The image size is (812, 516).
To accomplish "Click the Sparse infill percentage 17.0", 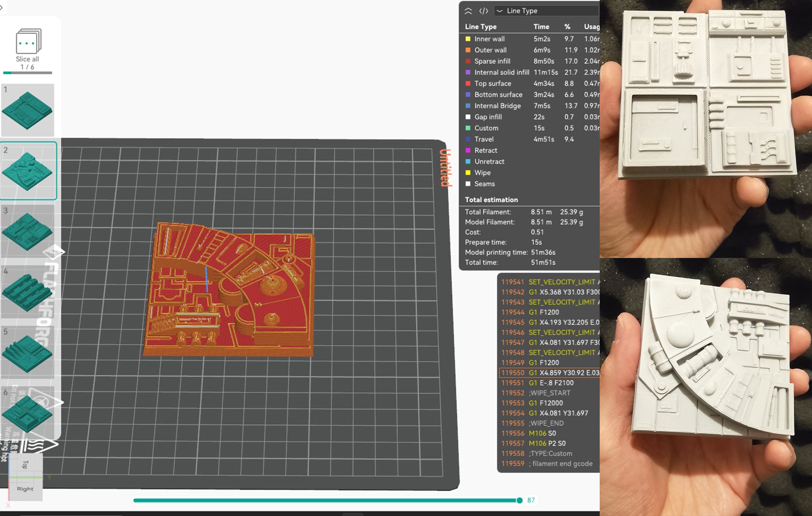I will coord(571,61).
